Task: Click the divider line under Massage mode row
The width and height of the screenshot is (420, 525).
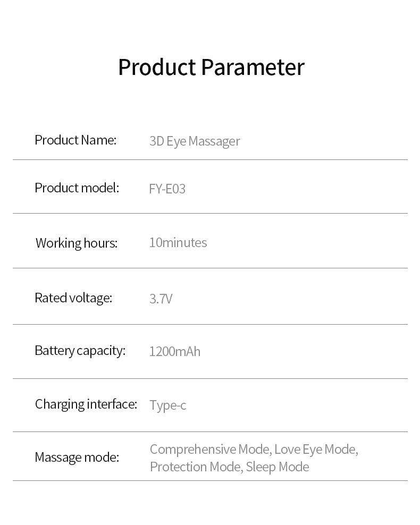Action: point(210,481)
